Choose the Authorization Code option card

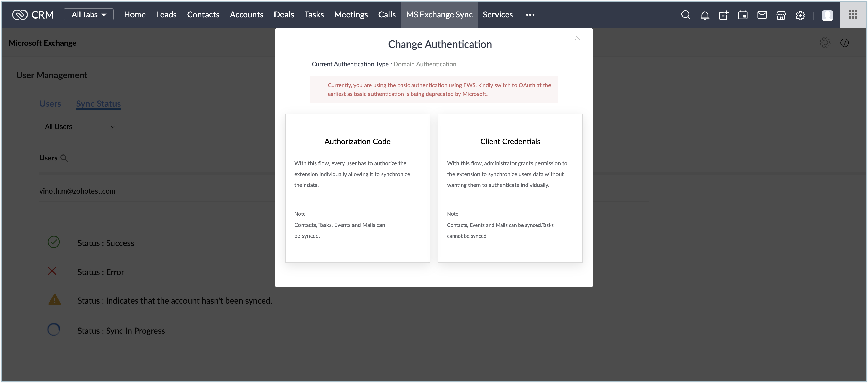click(x=357, y=188)
